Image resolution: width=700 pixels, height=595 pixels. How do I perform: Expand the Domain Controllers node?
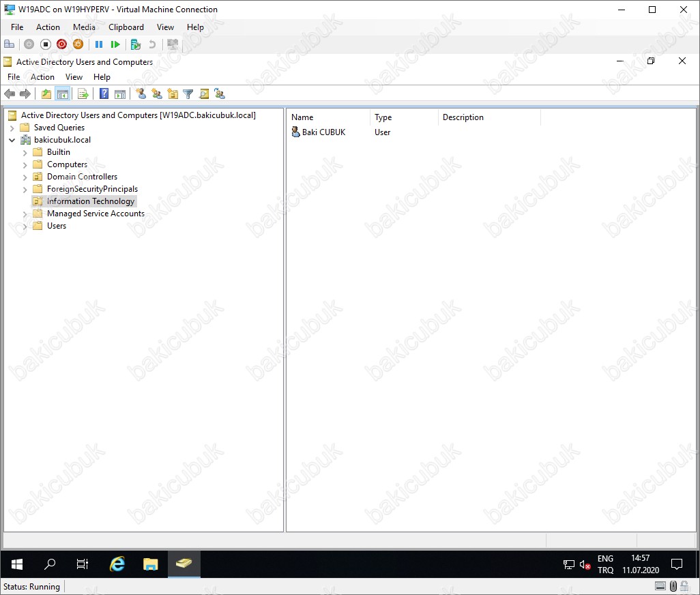(x=25, y=177)
